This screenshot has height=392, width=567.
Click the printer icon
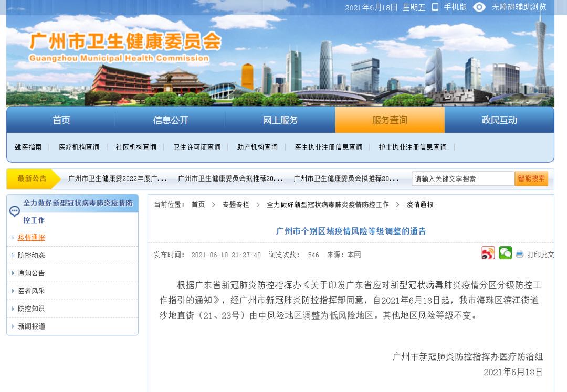520,255
